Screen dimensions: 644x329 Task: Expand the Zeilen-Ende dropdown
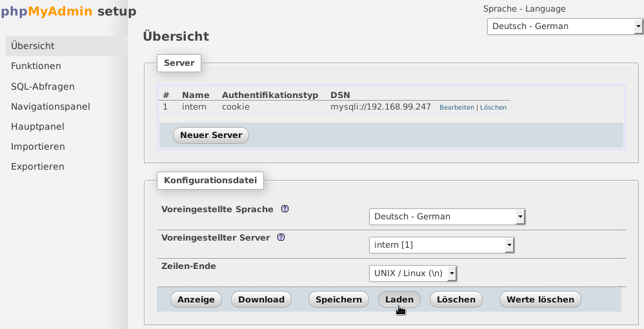coord(413,274)
